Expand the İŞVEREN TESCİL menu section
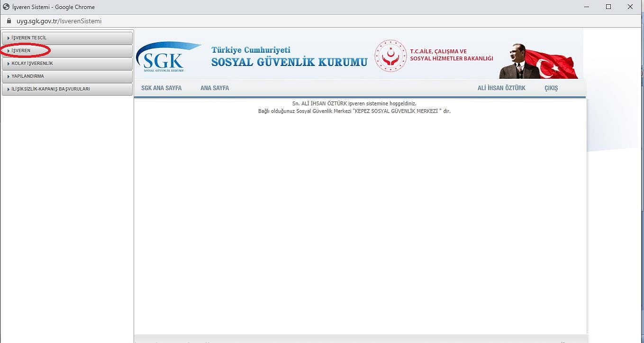Screen dimensions: 644x343 point(67,38)
